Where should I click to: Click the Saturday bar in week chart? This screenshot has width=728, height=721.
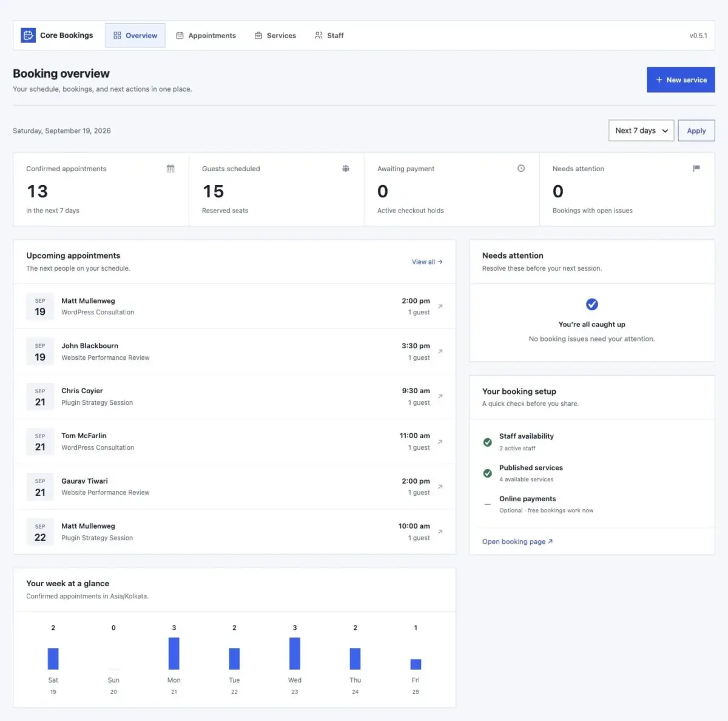[x=53, y=659]
